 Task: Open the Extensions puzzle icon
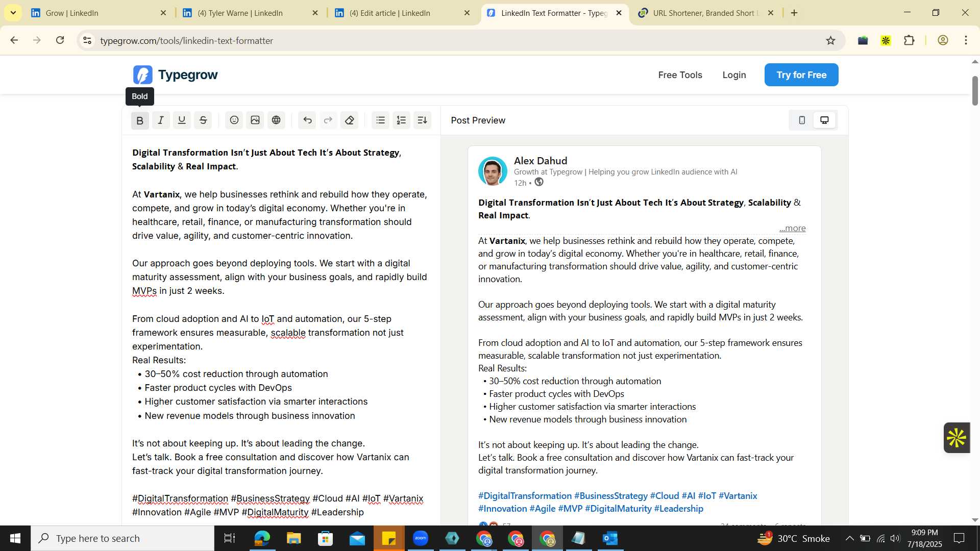[x=909, y=40]
